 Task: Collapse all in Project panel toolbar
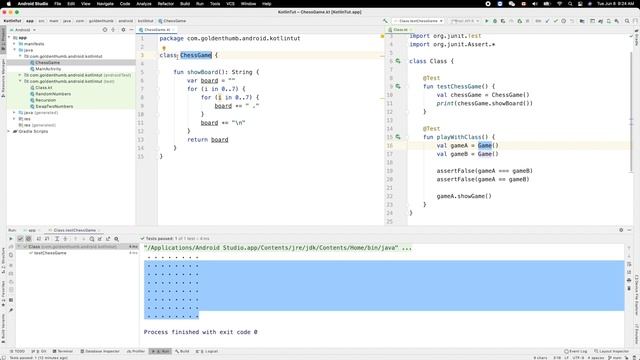coord(113,30)
